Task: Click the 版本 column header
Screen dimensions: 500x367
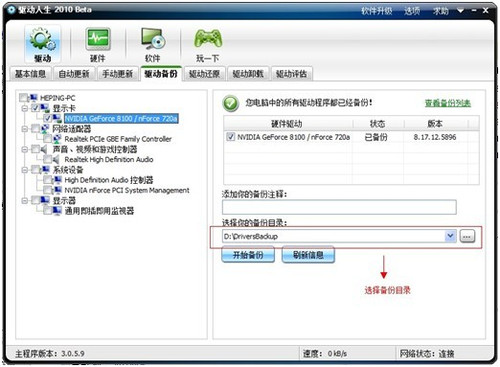Action: click(435, 124)
